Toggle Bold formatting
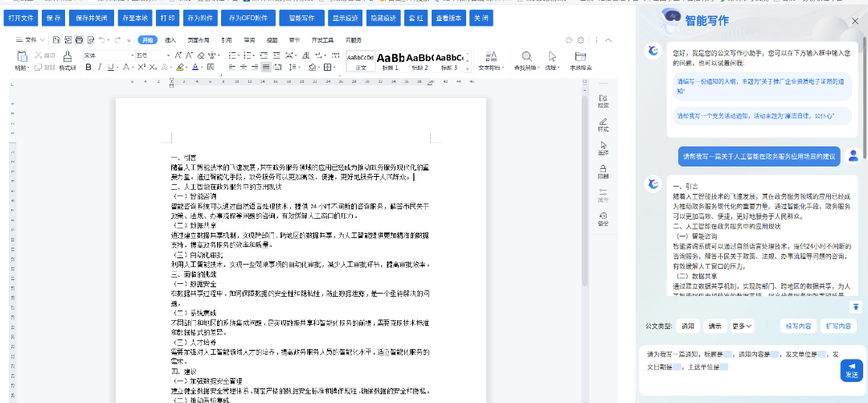The width and height of the screenshot is (868, 403). (88, 67)
